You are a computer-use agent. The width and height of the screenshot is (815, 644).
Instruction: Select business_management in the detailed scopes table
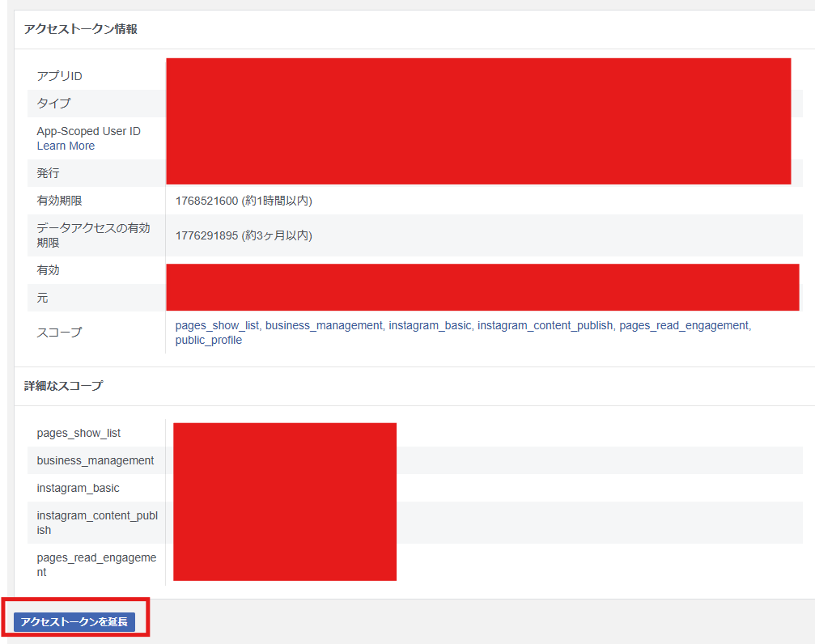(96, 460)
